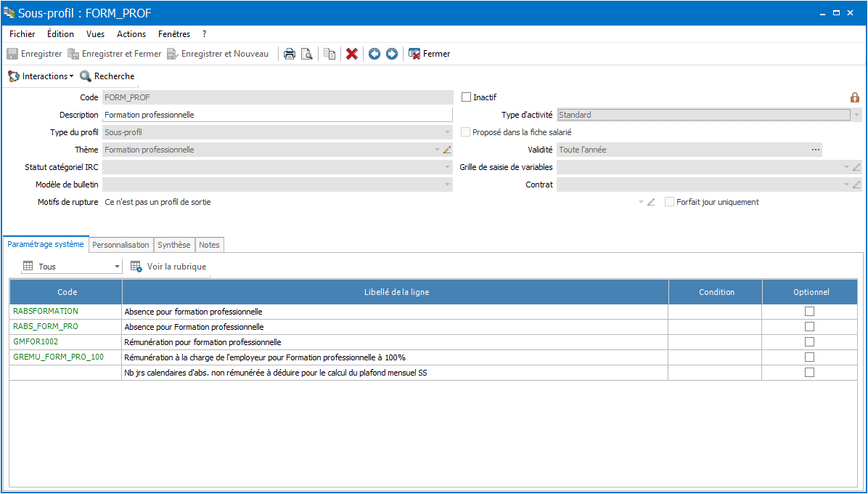Open the Édition menu
The image size is (868, 494).
[61, 34]
